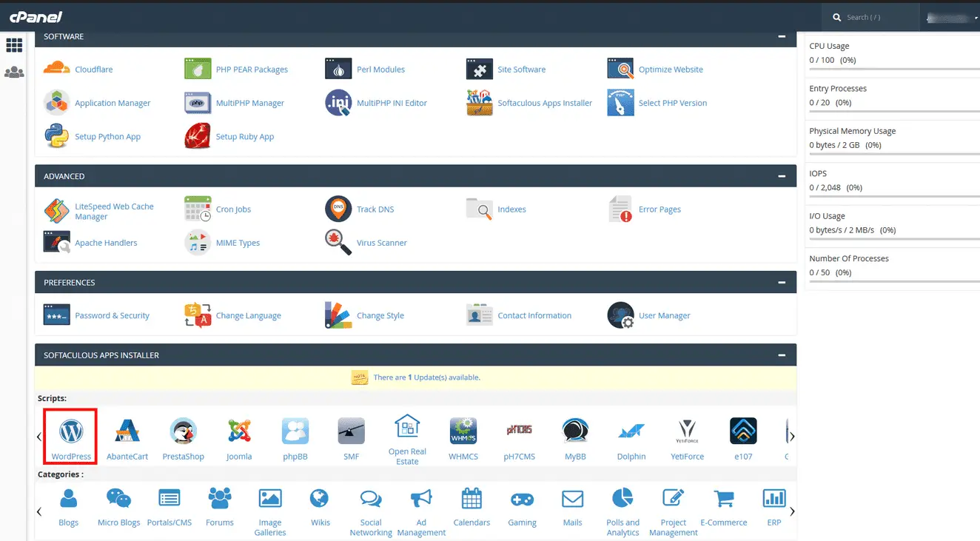Screen dimensions: 980x541
Task: Collapse the Preferences section
Action: pyautogui.click(x=782, y=282)
